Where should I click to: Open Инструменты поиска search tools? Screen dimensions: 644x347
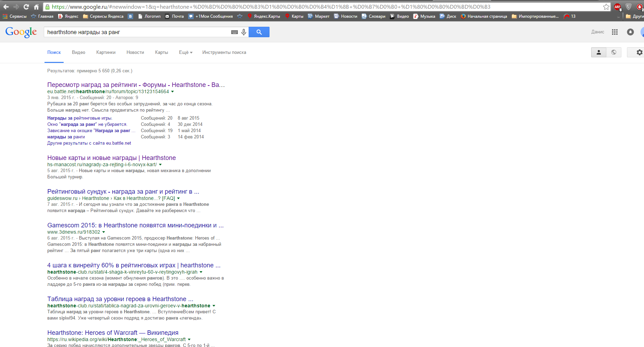coord(224,53)
